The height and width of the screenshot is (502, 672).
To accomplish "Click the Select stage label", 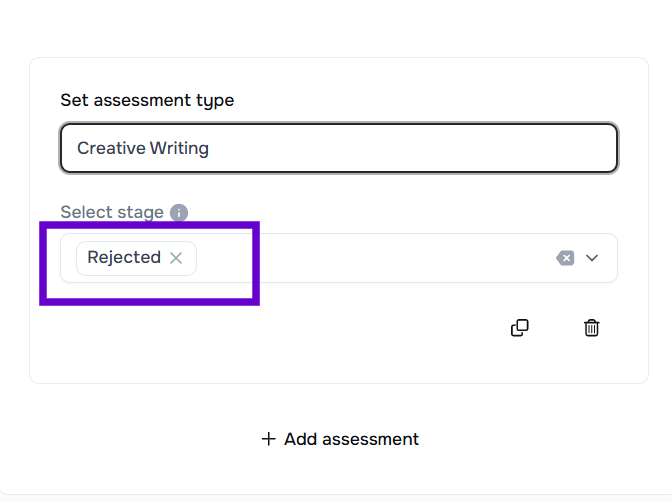I will click(x=112, y=212).
